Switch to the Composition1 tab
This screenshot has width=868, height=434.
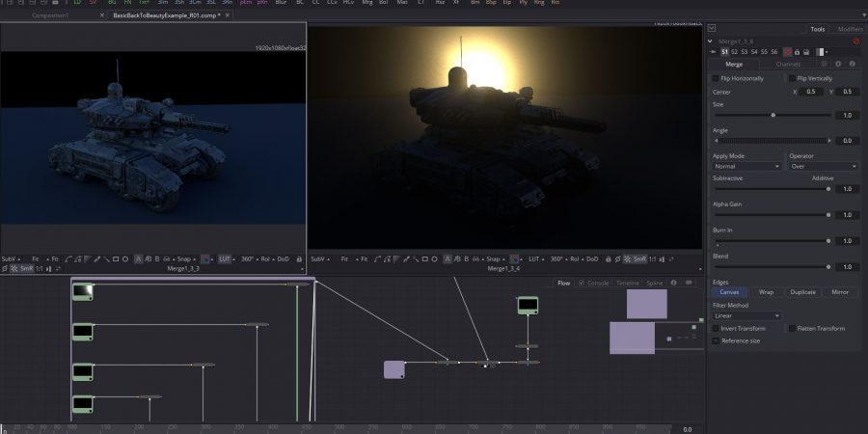tap(50, 15)
